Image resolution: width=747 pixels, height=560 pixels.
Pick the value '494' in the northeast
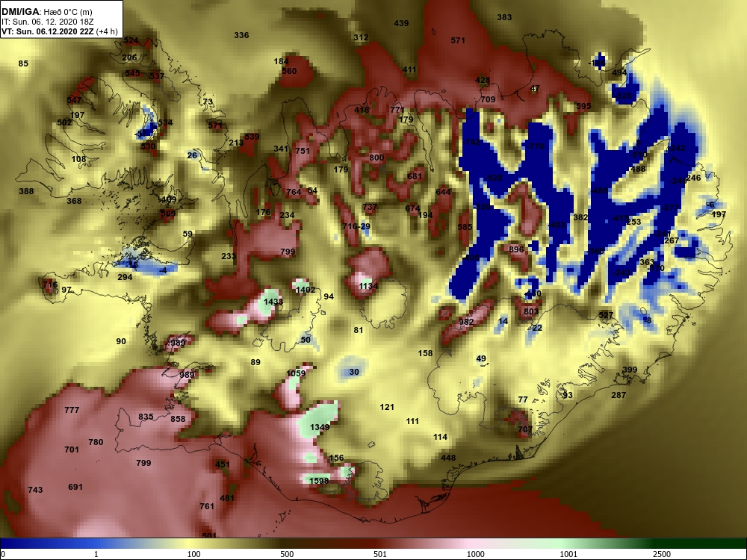pyautogui.click(x=619, y=73)
